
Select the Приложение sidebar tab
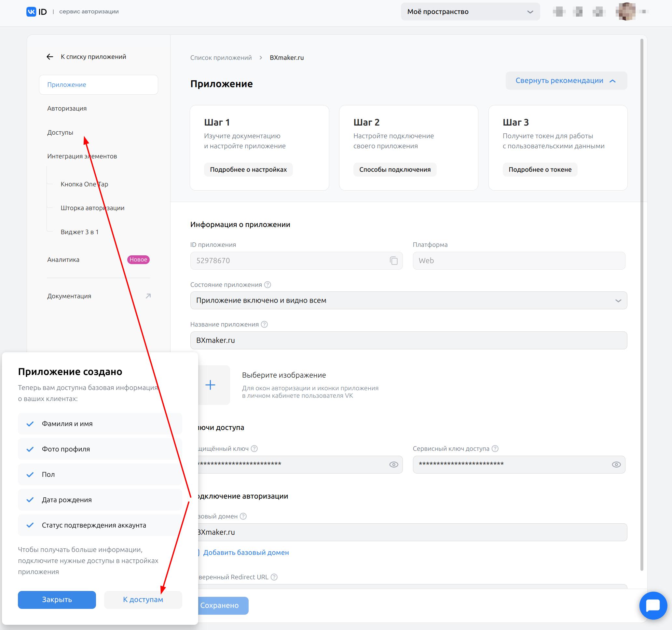point(98,85)
